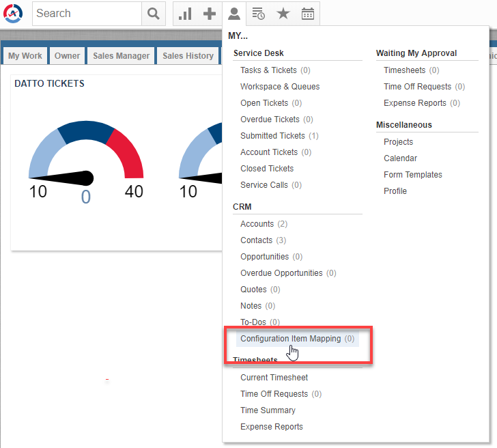The width and height of the screenshot is (497, 448).
Task: Click the Autotask logo icon
Action: pyautogui.click(x=14, y=13)
